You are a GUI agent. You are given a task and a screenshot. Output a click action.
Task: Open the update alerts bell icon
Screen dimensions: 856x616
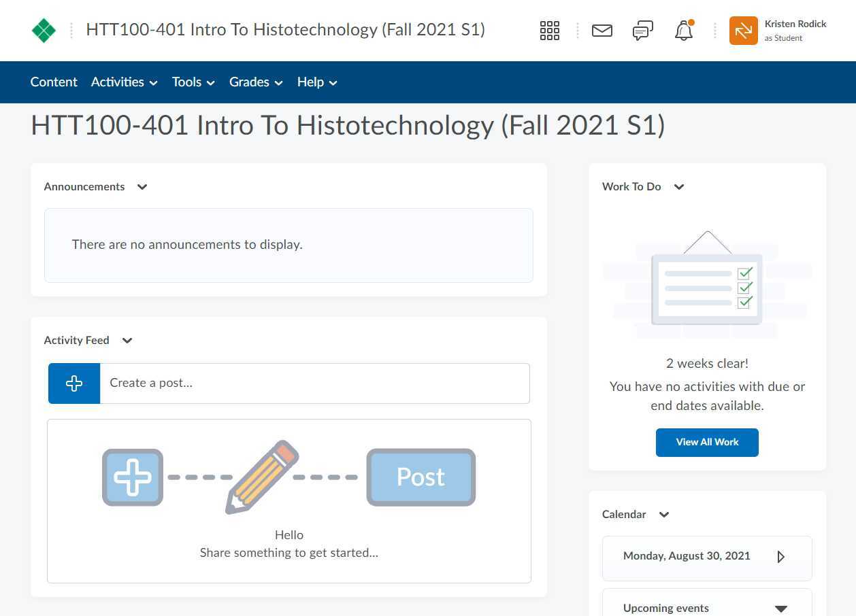(684, 31)
